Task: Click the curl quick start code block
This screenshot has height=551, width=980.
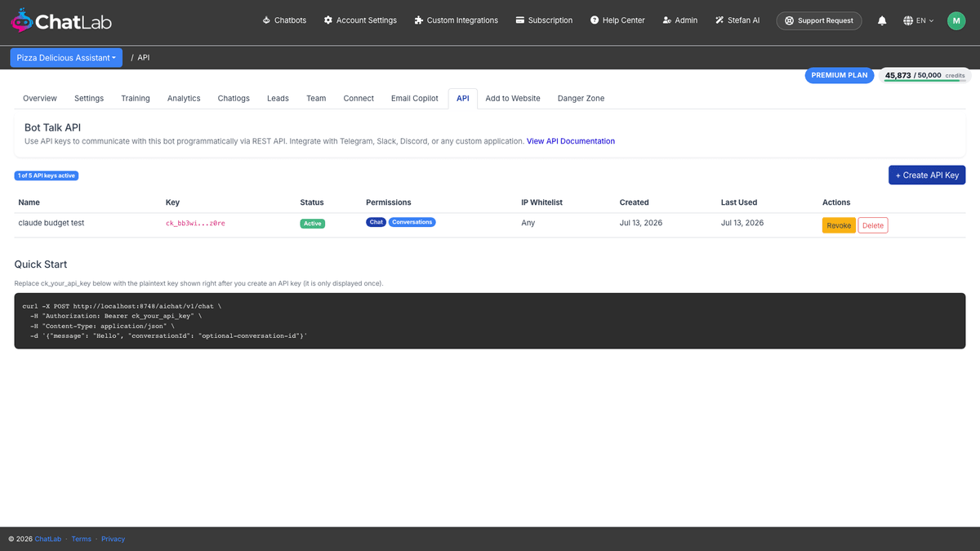Action: tap(490, 321)
